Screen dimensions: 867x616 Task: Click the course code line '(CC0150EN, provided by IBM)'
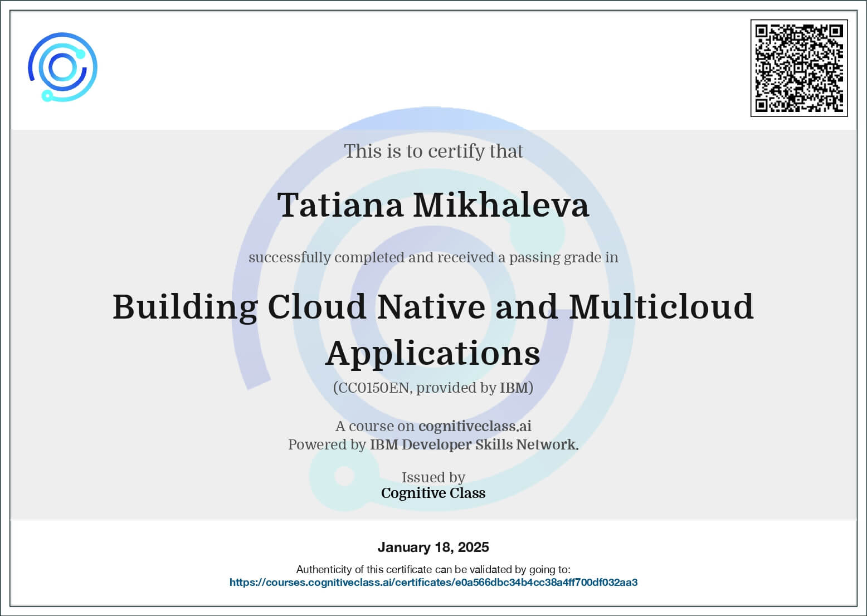pyautogui.click(x=433, y=388)
